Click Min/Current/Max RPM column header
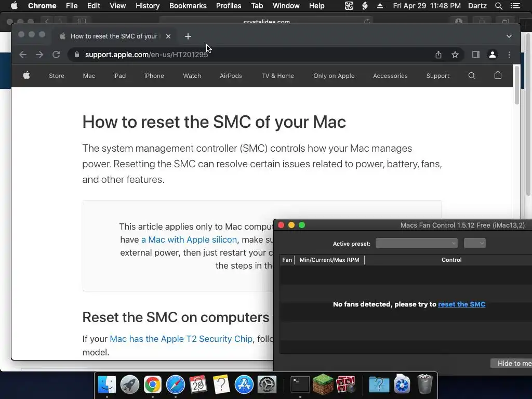532x399 pixels. tap(329, 260)
